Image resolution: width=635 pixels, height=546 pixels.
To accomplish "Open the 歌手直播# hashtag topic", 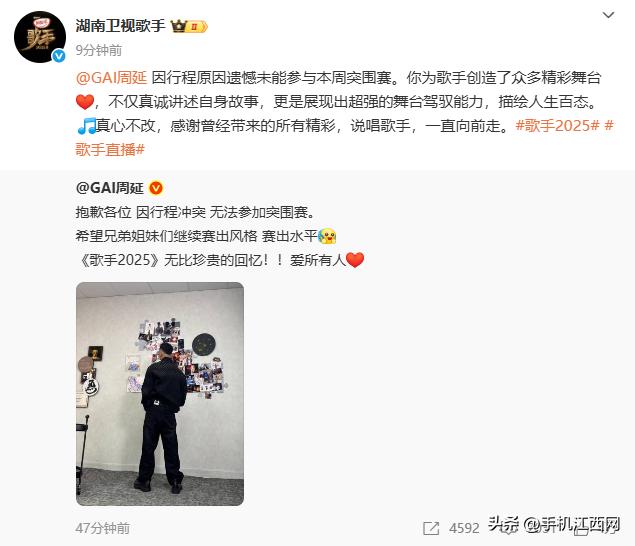I will (110, 150).
